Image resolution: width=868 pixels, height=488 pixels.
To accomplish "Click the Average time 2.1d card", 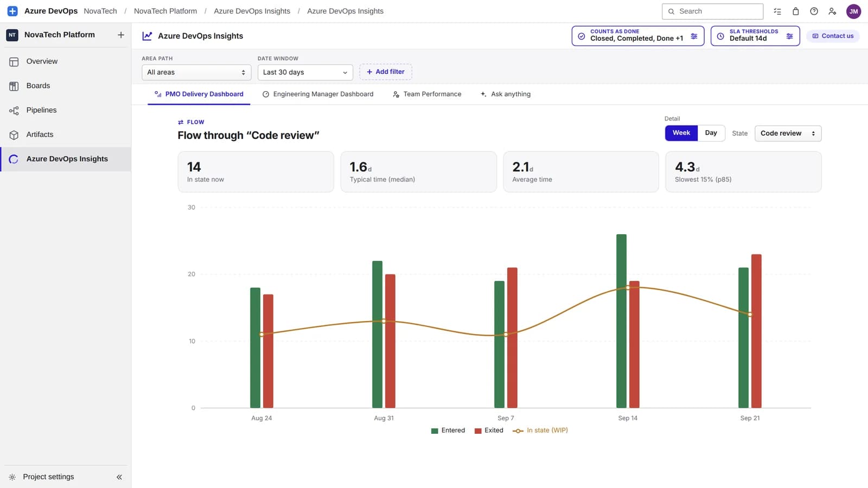I will (581, 172).
